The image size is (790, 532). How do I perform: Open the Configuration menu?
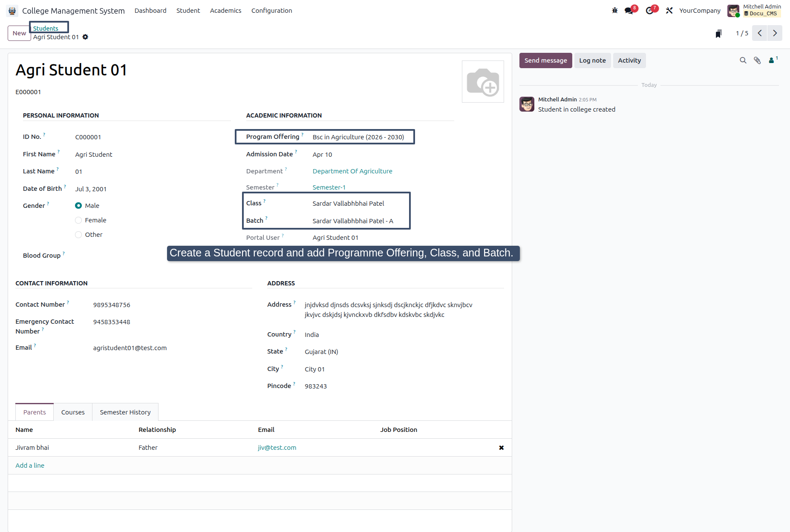coord(271,11)
